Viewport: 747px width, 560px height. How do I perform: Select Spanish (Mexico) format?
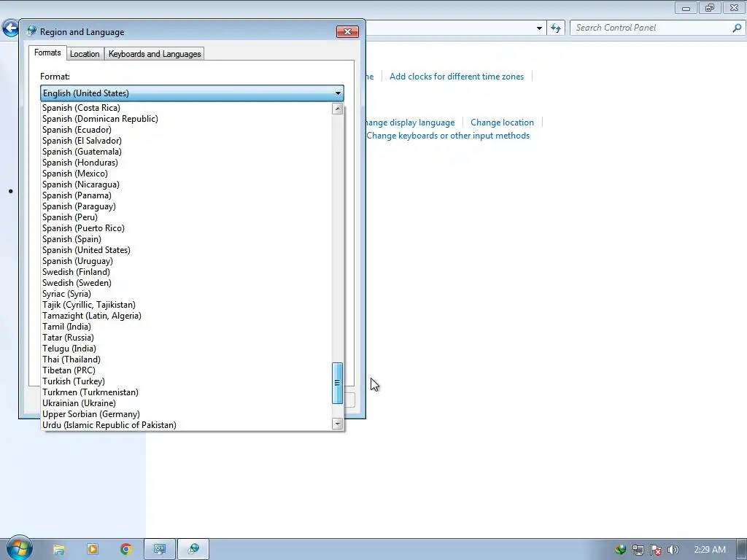tap(186, 174)
